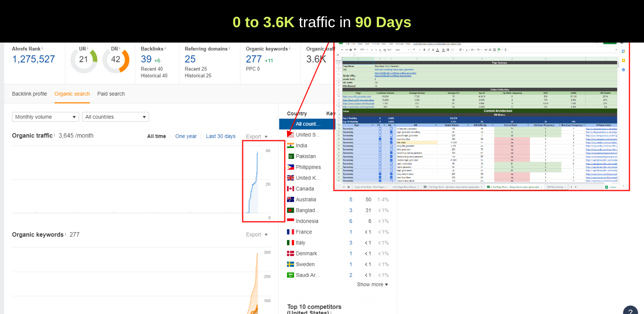Click green Filter icon in spreadsheet toolbar

(499, 50)
